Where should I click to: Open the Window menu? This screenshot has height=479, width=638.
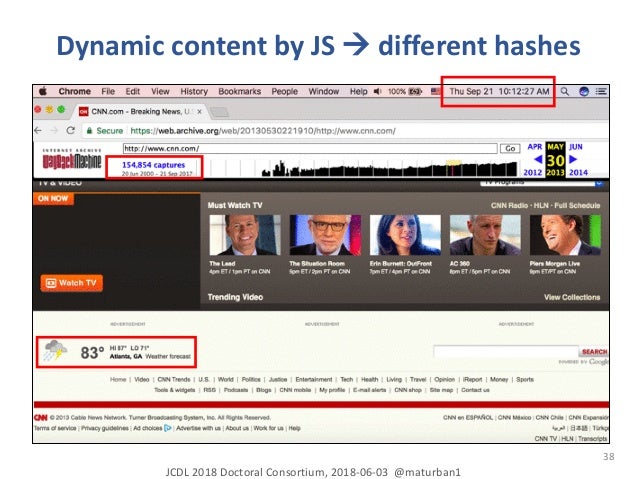(x=323, y=91)
